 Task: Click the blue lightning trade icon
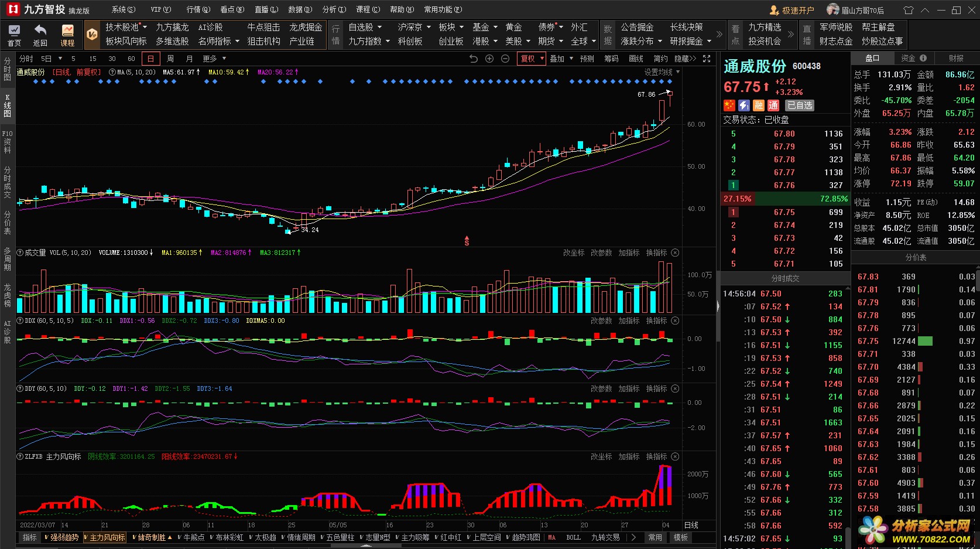pos(743,105)
